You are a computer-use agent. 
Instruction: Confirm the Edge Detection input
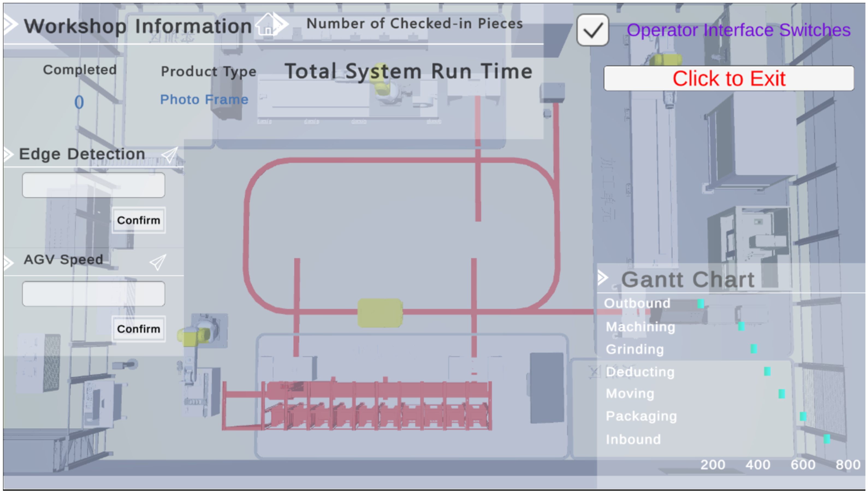click(138, 220)
